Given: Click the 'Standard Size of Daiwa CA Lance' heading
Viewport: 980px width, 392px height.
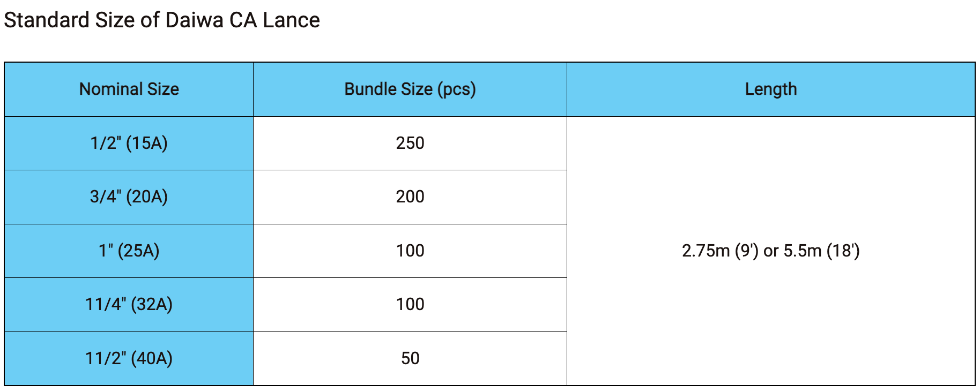Looking at the screenshot, I should 162,20.
